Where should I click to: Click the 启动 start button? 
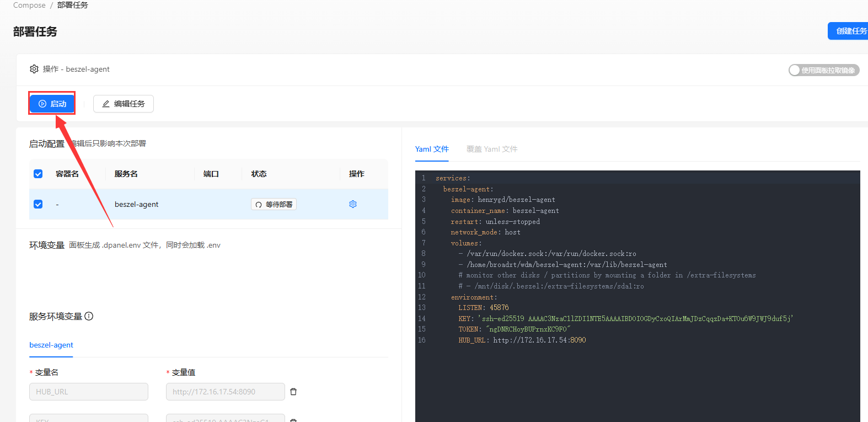tap(52, 104)
